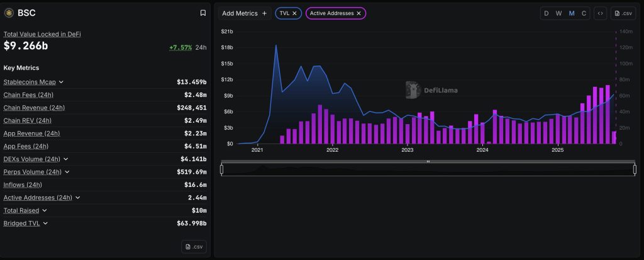
Task: Switch chart to Weekly interval
Action: click(x=558, y=13)
